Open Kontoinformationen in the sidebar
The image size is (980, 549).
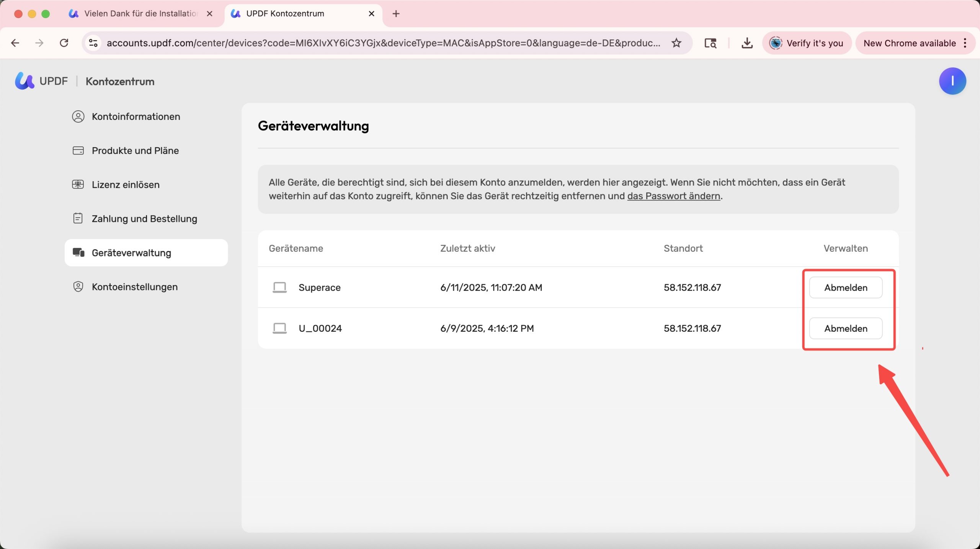(146, 116)
